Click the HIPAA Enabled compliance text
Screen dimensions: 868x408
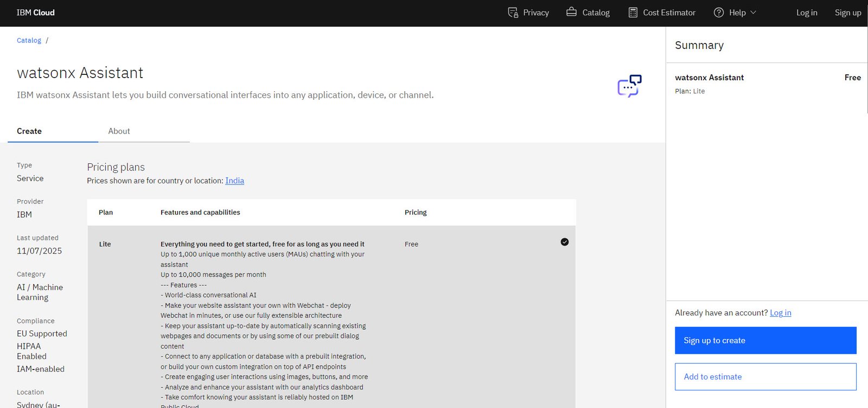(x=31, y=352)
